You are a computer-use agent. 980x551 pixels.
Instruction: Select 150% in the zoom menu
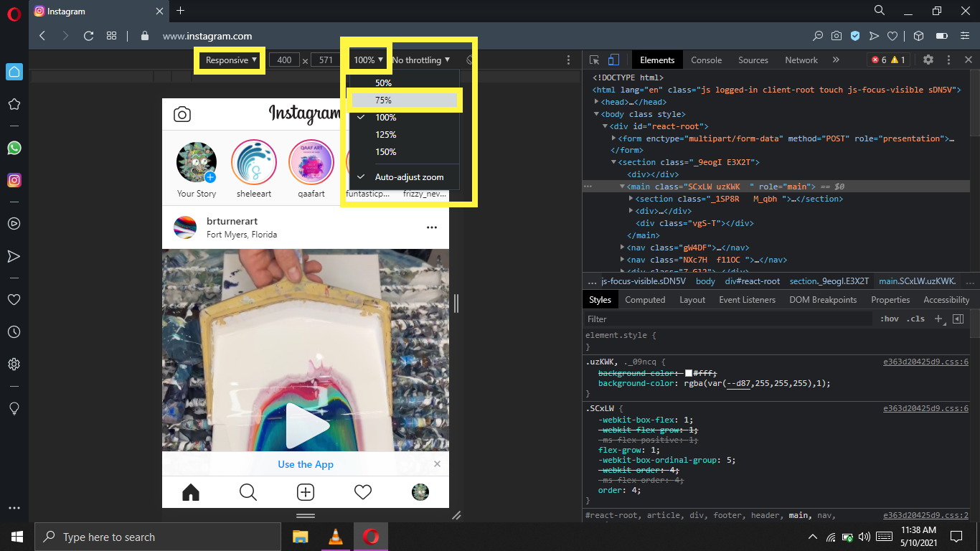click(404, 152)
